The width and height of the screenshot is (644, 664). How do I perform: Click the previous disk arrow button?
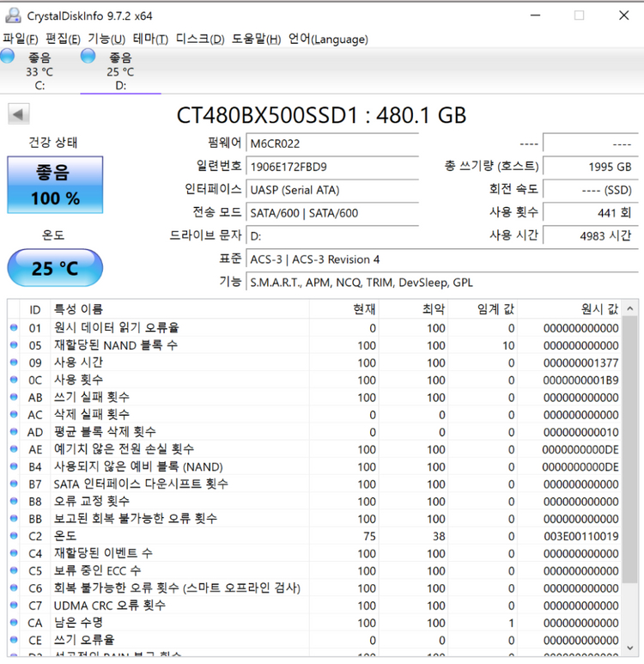point(18,114)
